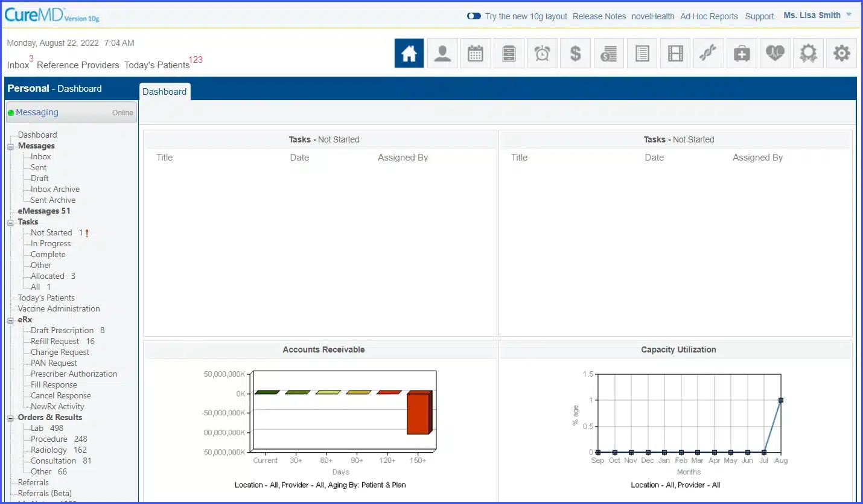Viewport: 863px width, 504px height.
Task: Open novelHealth link
Action: coord(653,16)
